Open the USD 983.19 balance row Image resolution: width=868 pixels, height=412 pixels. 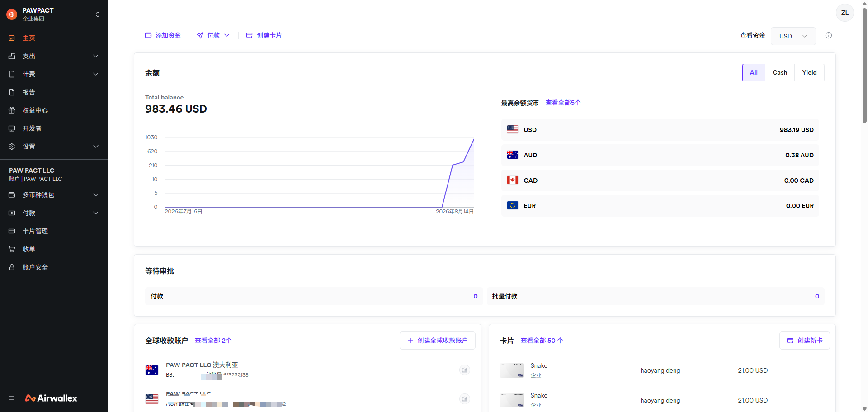pyautogui.click(x=660, y=130)
